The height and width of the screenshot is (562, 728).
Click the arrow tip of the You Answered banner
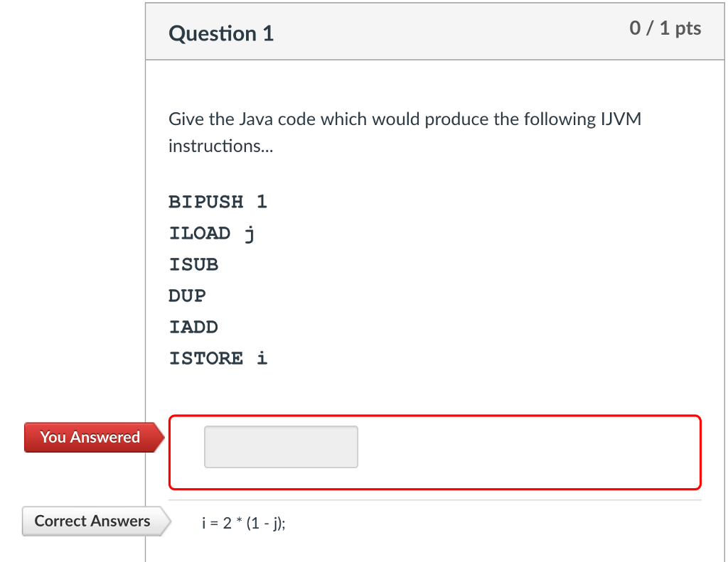pyautogui.click(x=162, y=437)
